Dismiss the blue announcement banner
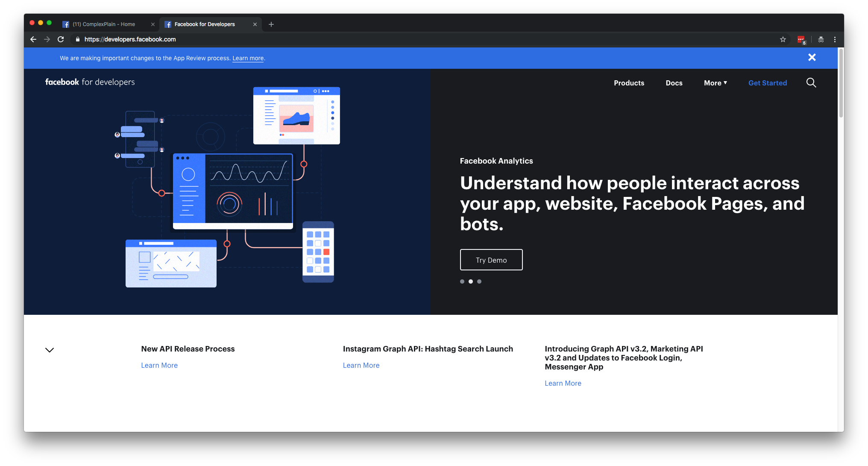The height and width of the screenshot is (466, 868). pos(812,57)
